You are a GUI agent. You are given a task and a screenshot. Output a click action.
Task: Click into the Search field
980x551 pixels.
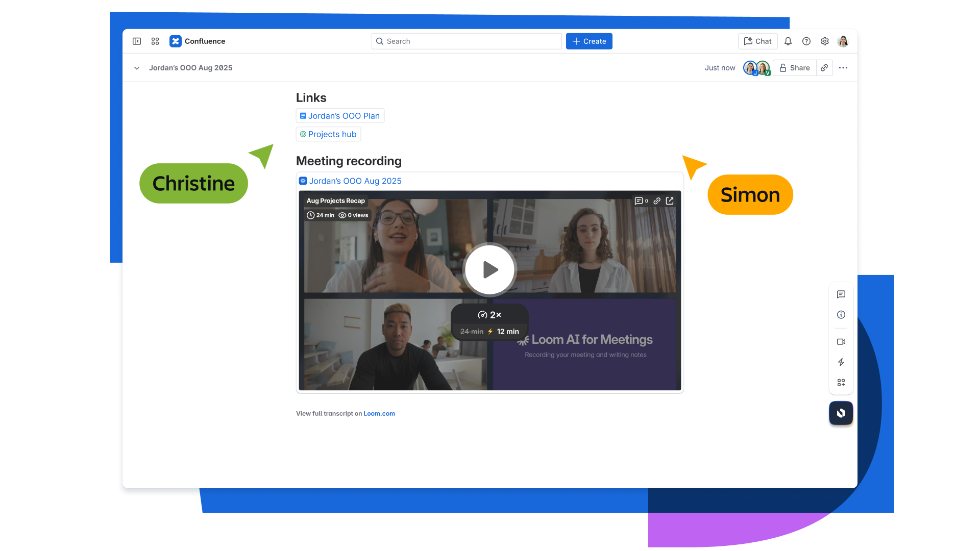(467, 41)
